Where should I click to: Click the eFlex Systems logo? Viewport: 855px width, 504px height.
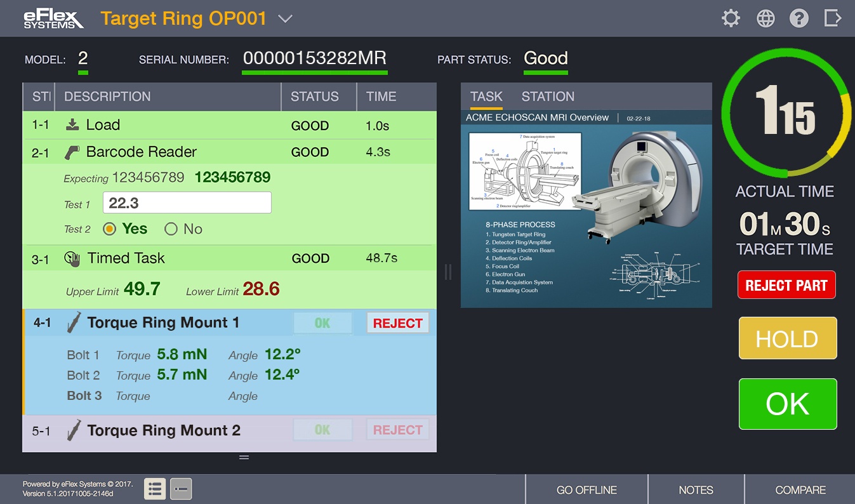[x=53, y=18]
